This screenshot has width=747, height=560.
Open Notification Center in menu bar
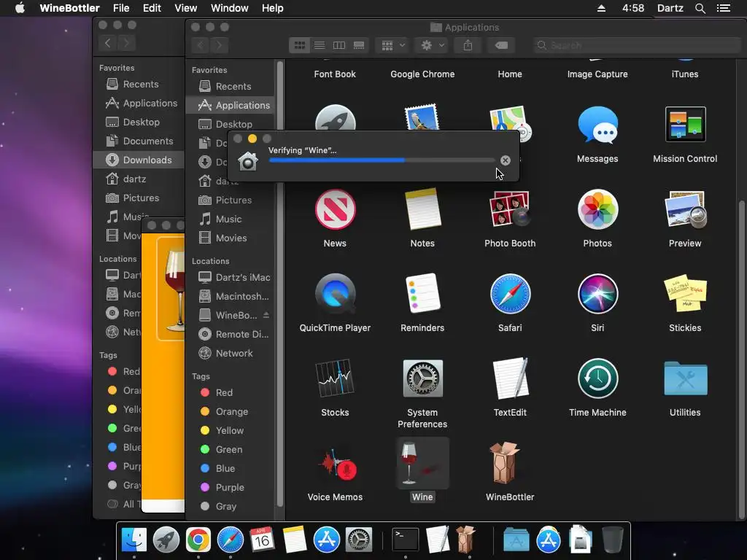click(x=724, y=8)
